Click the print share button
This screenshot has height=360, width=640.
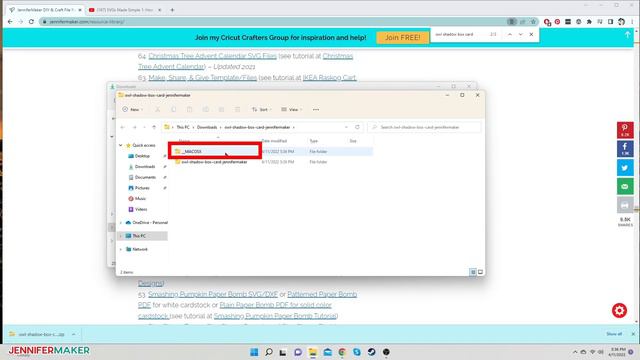tap(625, 205)
